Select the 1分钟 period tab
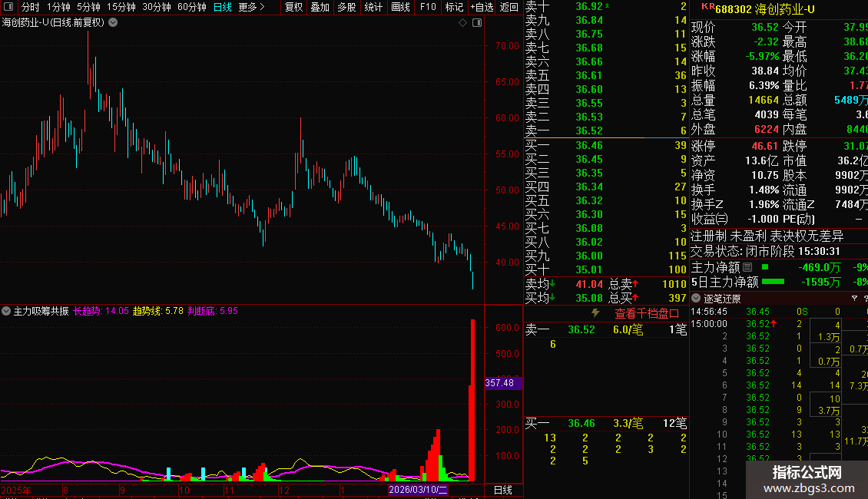 pyautogui.click(x=58, y=7)
